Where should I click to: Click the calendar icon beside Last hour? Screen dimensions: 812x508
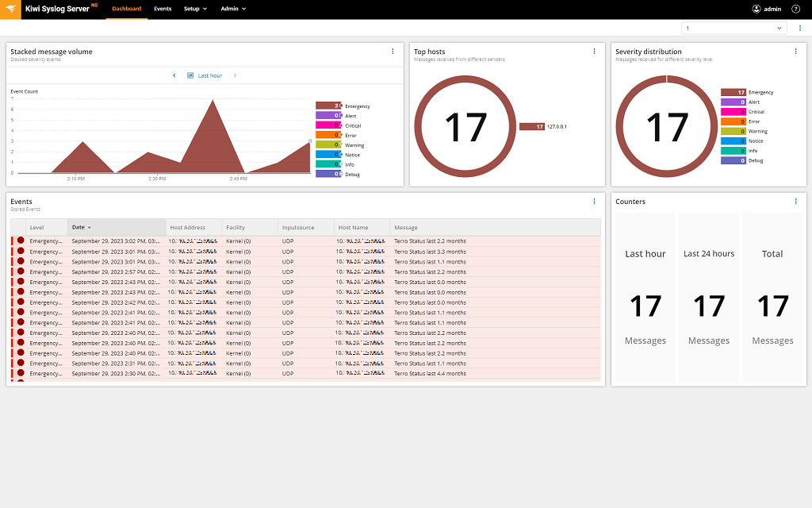(x=189, y=75)
